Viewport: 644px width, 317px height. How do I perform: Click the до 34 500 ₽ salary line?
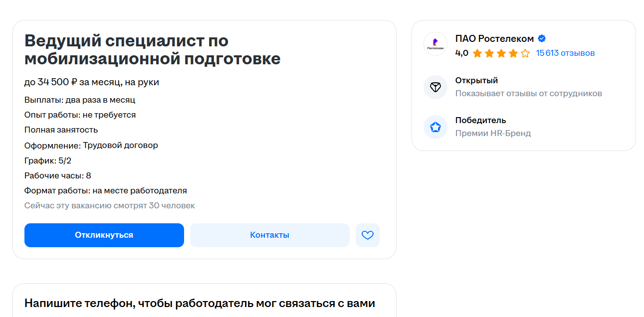[x=92, y=82]
